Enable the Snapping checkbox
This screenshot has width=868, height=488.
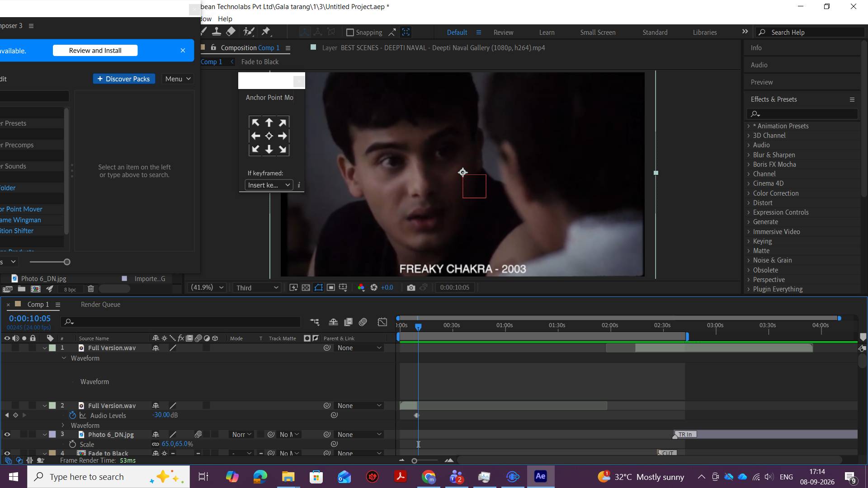(350, 33)
